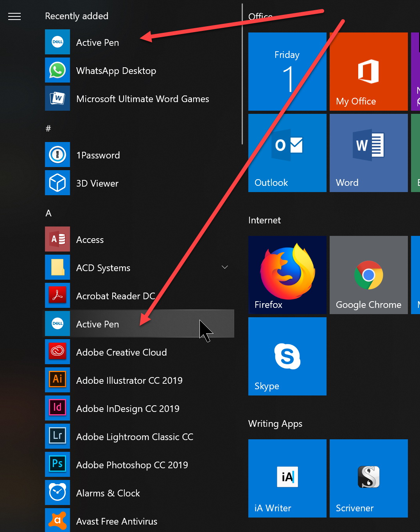Open the 3D Viewer icon
This screenshot has width=420, height=532.
click(x=57, y=183)
